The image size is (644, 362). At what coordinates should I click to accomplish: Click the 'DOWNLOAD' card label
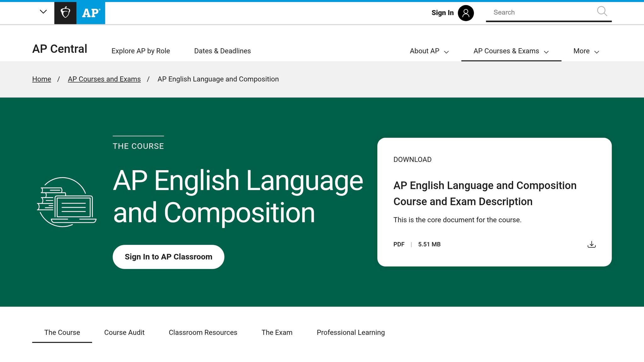click(412, 160)
